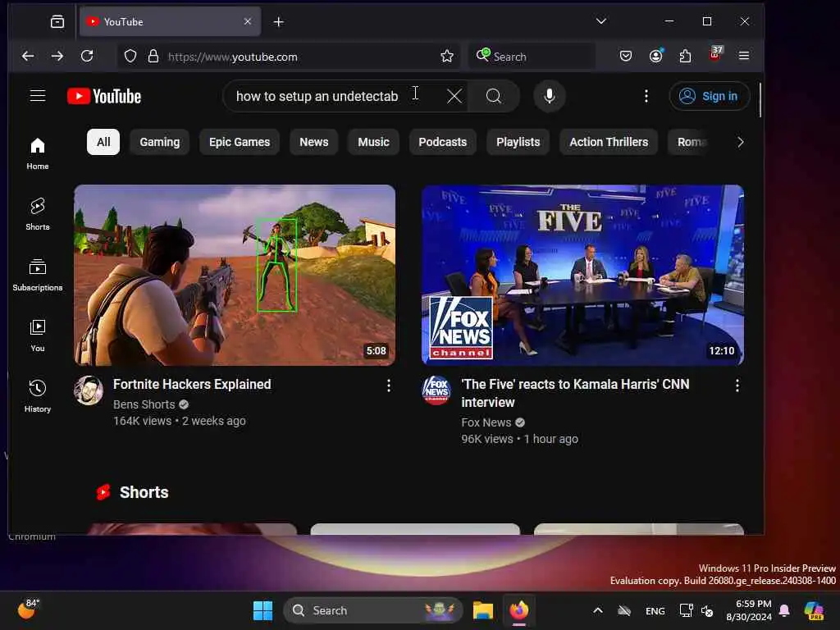Screen dimensions: 840x630
Task: Open options for 'The Five' reacts video
Action: [737, 386]
